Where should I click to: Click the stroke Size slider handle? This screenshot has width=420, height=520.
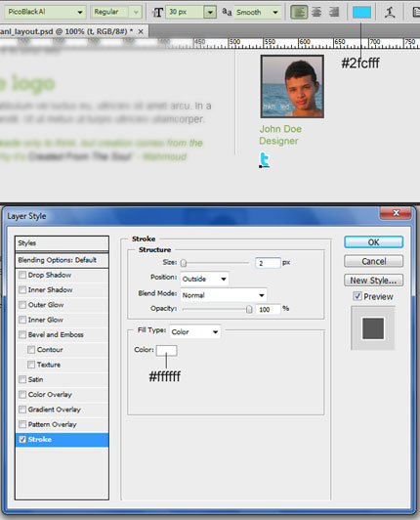point(184,263)
